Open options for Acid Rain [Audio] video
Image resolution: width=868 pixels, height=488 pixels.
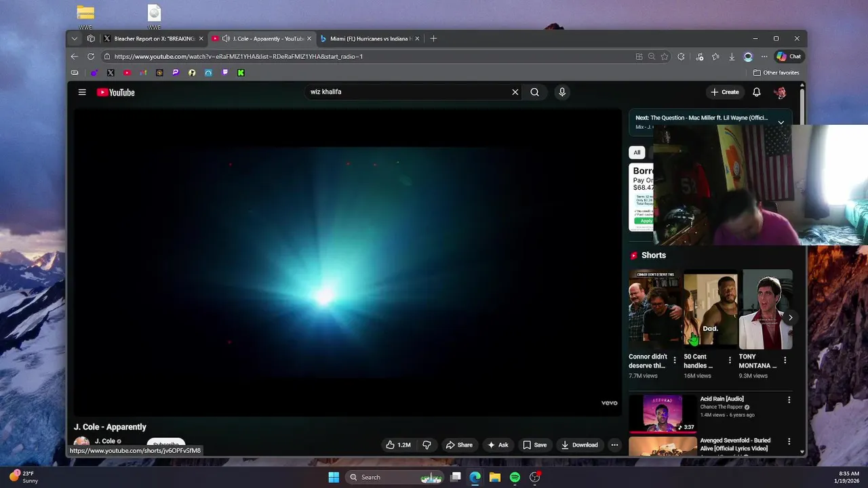tap(789, 400)
